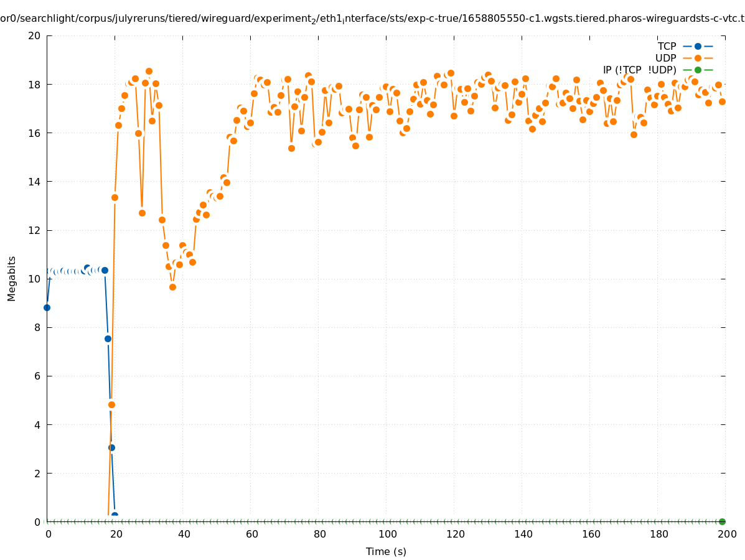Click the green IP legend marker
The image size is (745, 560).
click(698, 70)
